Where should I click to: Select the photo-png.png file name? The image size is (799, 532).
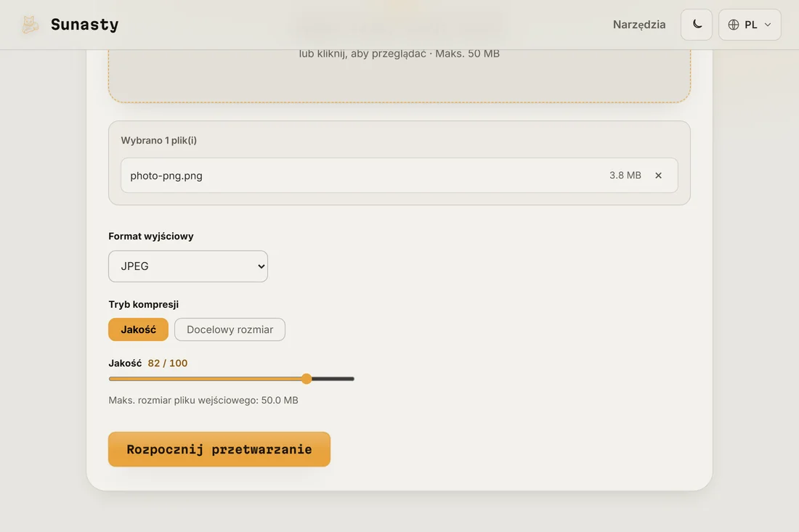[166, 176]
